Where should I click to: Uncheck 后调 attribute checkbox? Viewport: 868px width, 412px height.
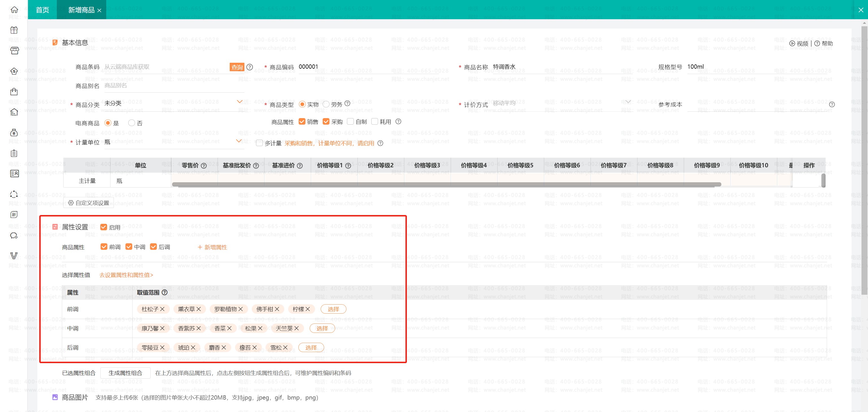pos(153,247)
